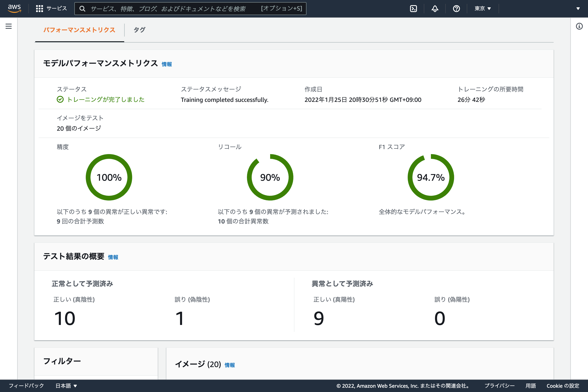The width and height of the screenshot is (588, 392).
Task: Open the help menu via question mark icon
Action: (x=456, y=8)
